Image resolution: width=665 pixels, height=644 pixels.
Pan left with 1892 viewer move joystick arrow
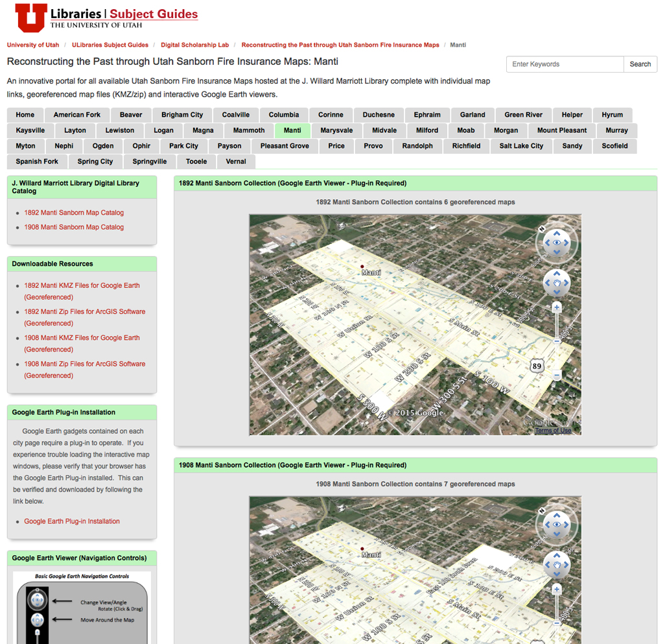(x=548, y=283)
